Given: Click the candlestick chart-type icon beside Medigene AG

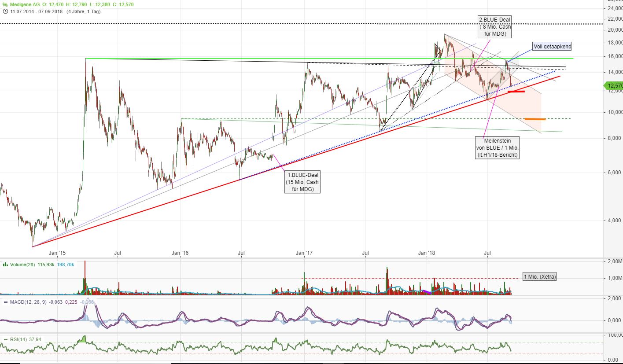Looking at the screenshot, I should tap(5, 4).
